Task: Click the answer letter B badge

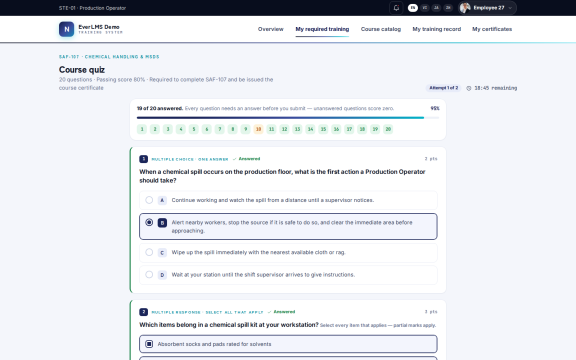Action: coord(162,223)
